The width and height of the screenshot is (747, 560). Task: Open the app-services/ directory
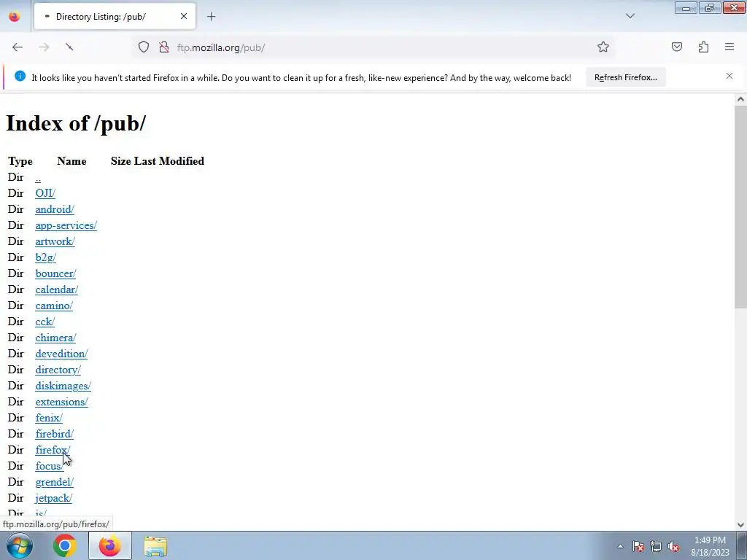coord(66,226)
